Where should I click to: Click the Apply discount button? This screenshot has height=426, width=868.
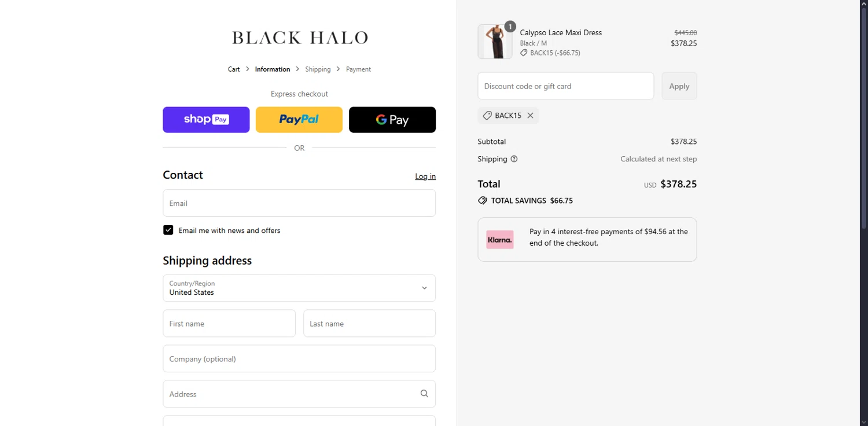coord(679,86)
